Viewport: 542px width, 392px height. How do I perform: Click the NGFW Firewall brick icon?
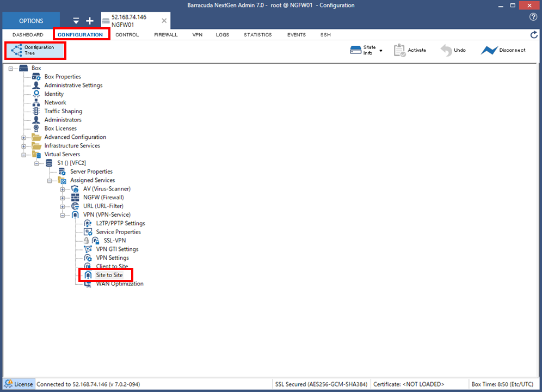click(x=75, y=197)
